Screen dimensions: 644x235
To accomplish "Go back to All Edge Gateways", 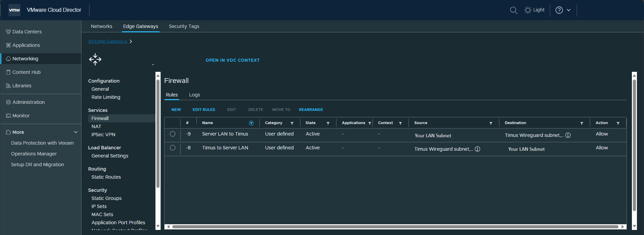I will (x=108, y=41).
